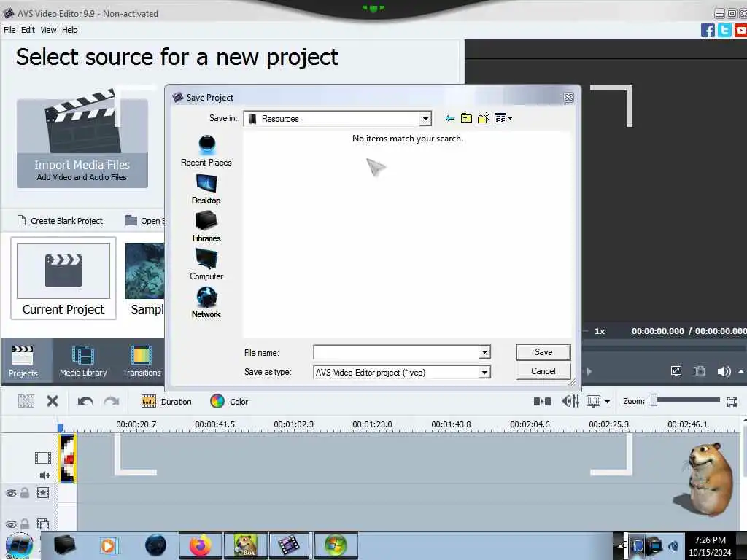The image size is (747, 560).
Task: Click the delete X icon in timeline toolbar
Action: point(53,402)
